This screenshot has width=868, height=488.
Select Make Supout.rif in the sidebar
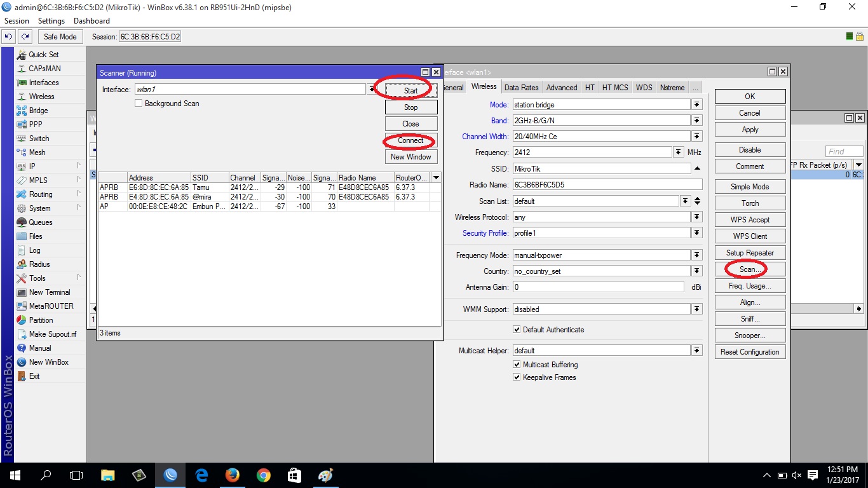pos(52,334)
